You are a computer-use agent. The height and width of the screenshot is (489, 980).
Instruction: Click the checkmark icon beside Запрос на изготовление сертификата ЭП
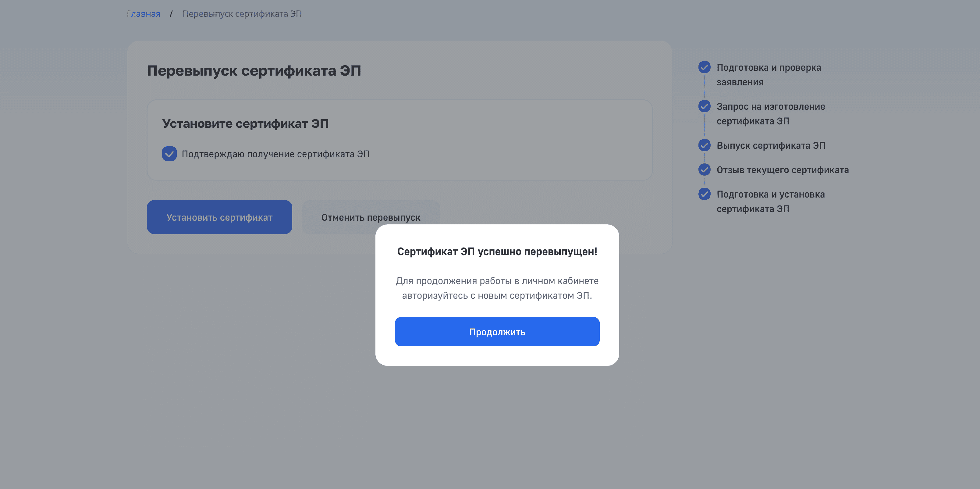pos(704,106)
